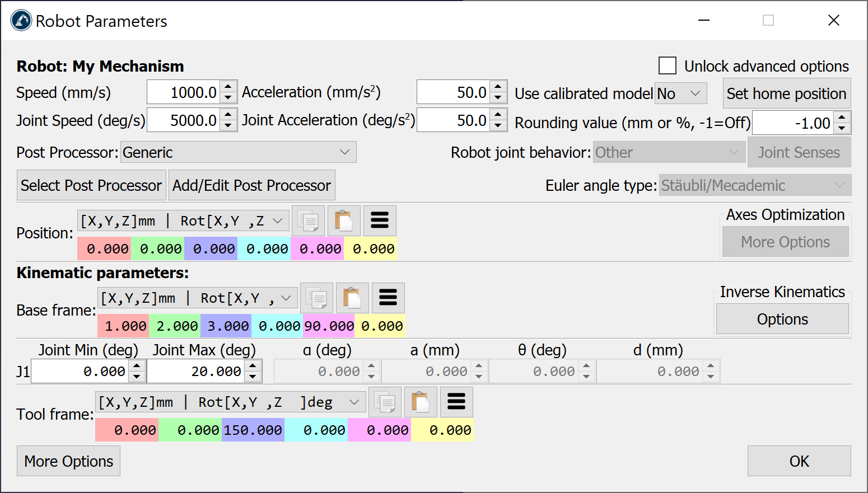The height and width of the screenshot is (493, 868).
Task: Copy the Base frame values
Action: [x=316, y=298]
